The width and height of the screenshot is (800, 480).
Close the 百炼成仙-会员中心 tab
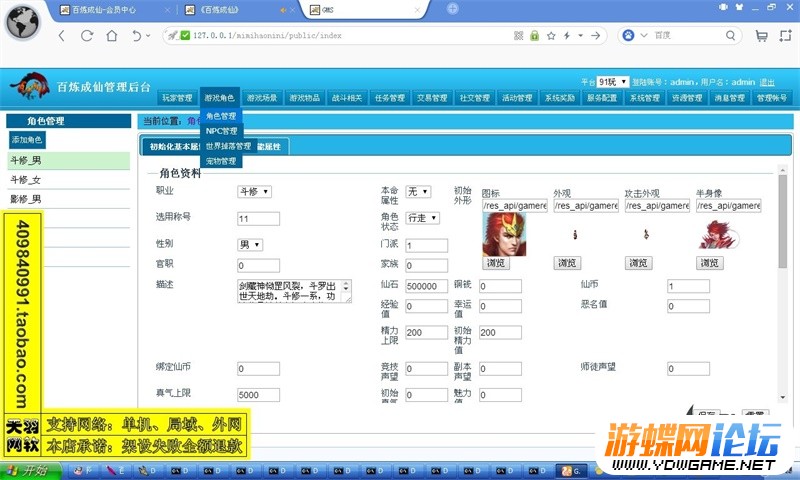(167, 10)
